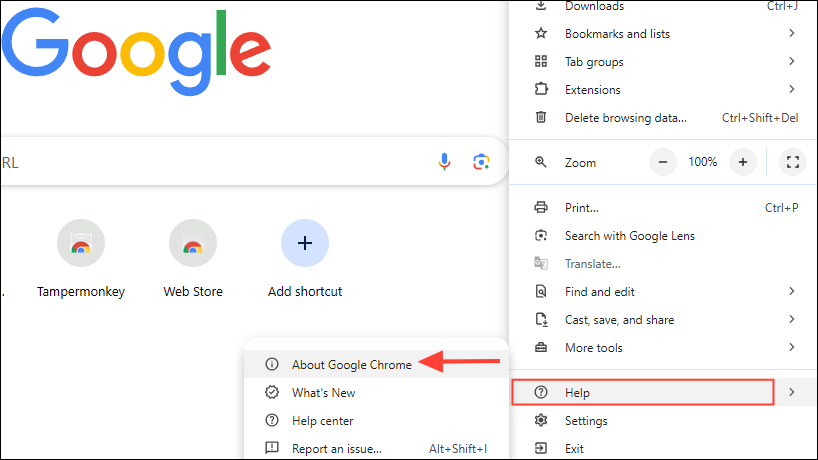818x460 pixels.
Task: Zoom out with the minus button
Action: pos(663,162)
